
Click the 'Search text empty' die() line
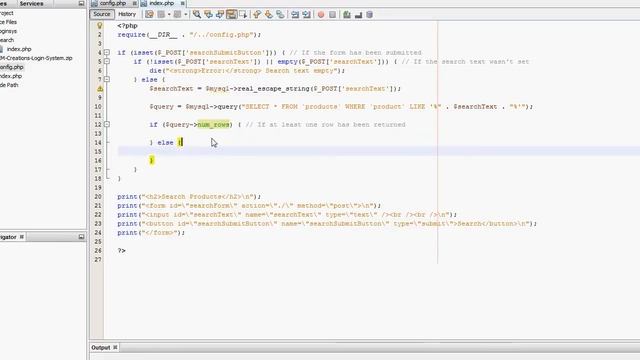coord(247,71)
